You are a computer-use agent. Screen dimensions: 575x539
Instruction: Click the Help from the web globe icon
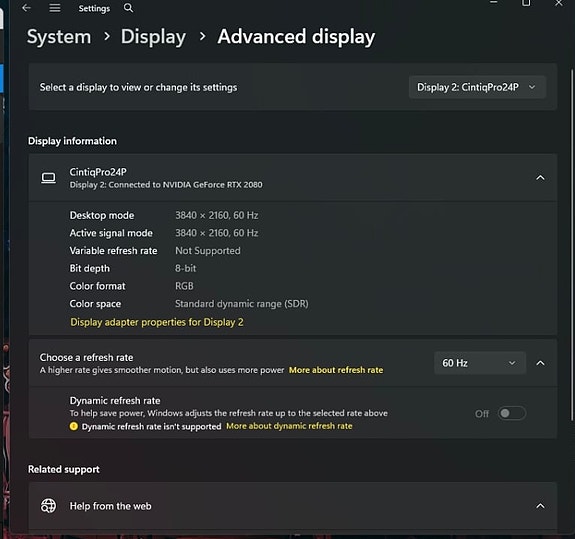pyautogui.click(x=48, y=506)
